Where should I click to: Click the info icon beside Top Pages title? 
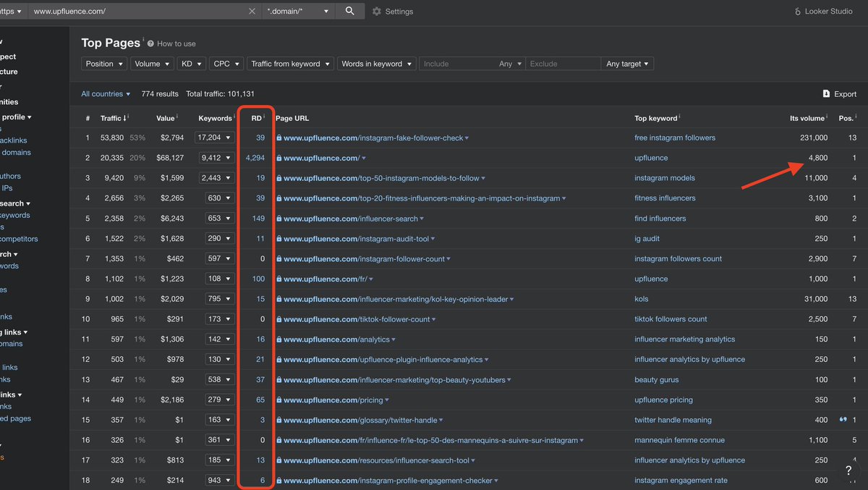click(143, 41)
